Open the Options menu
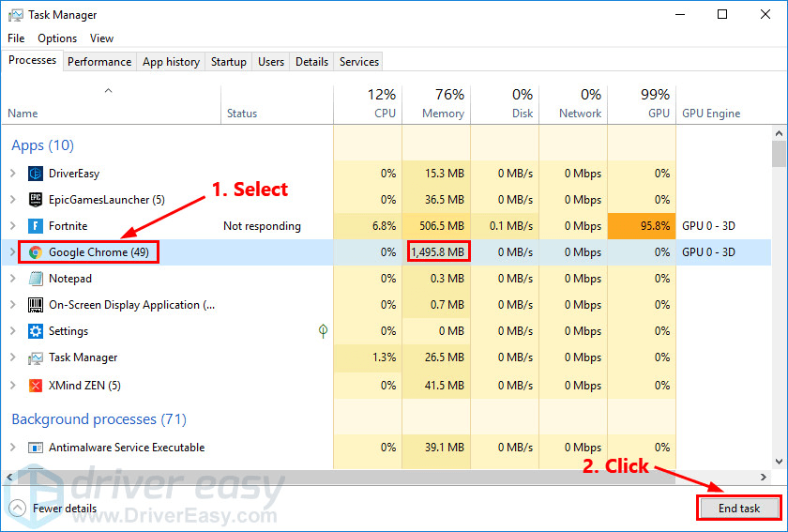This screenshot has width=788, height=532. [57, 38]
